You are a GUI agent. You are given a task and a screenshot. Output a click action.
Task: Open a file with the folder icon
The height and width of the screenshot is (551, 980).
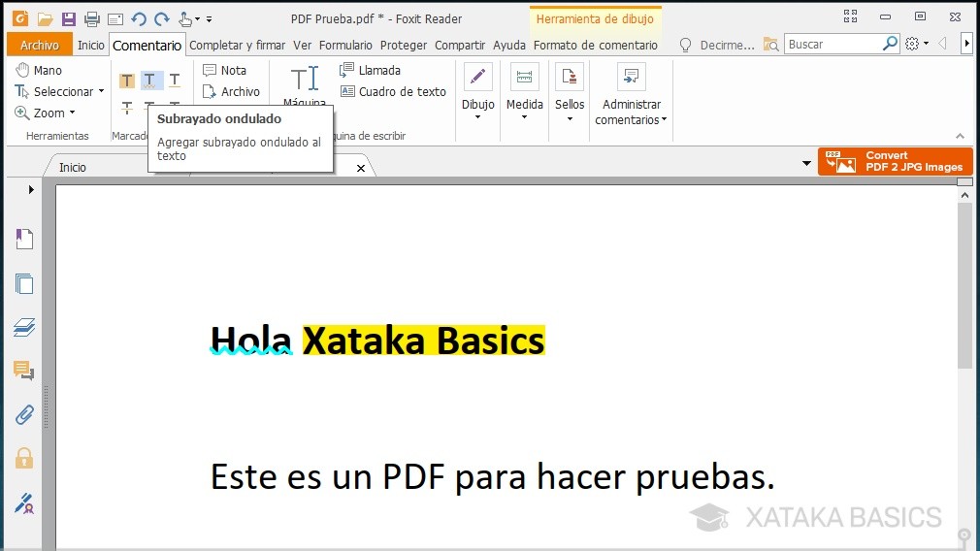pos(45,19)
